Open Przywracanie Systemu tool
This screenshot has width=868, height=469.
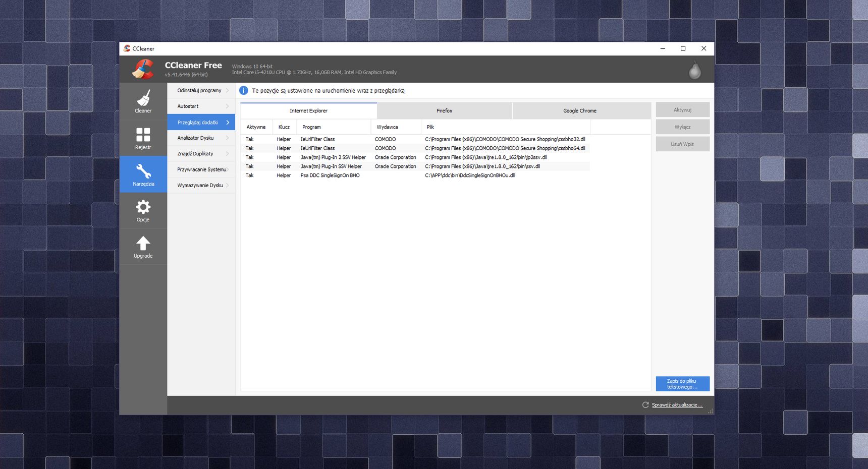(x=201, y=169)
